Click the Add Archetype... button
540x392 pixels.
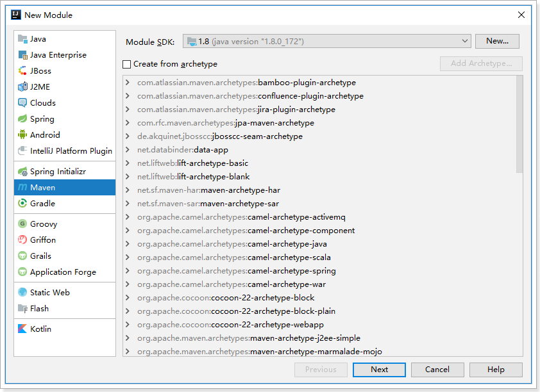(481, 63)
